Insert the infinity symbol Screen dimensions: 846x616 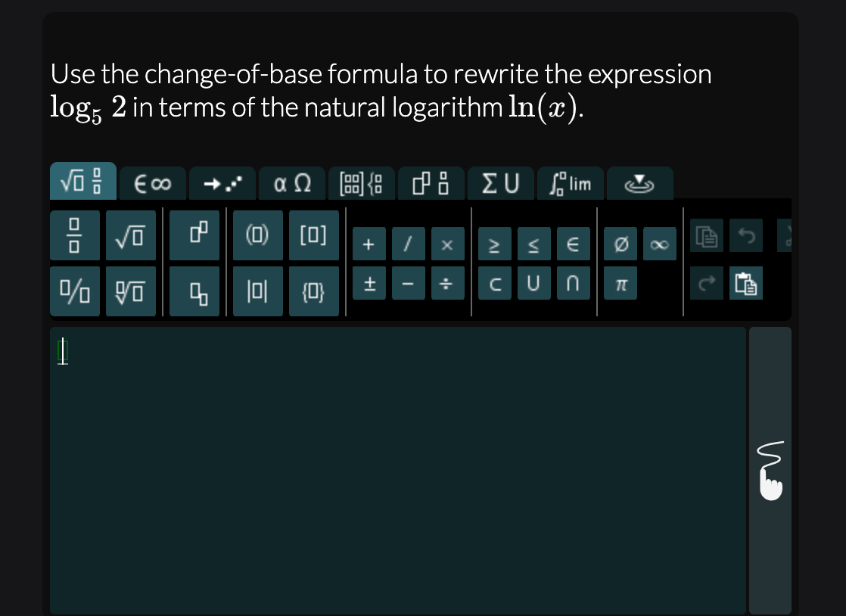(x=658, y=244)
